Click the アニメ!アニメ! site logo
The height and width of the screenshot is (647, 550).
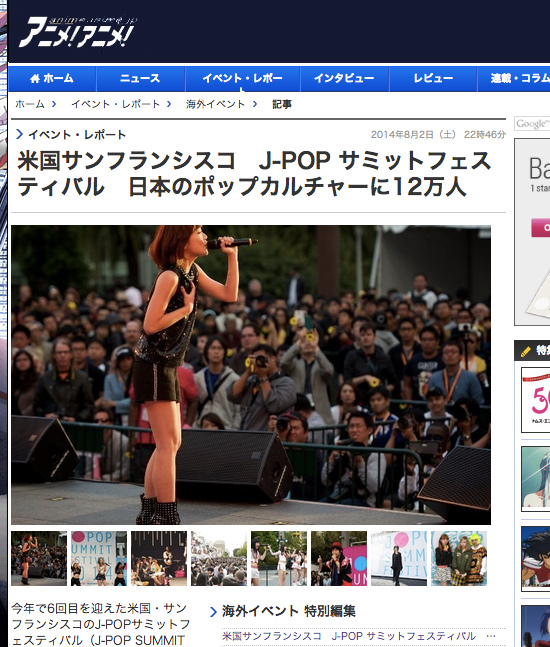pyautogui.click(x=78, y=32)
